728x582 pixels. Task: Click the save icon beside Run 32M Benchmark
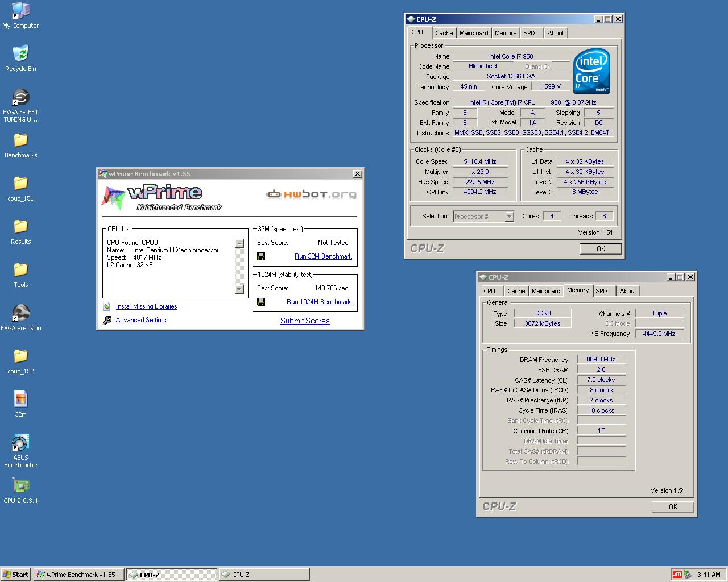261,256
